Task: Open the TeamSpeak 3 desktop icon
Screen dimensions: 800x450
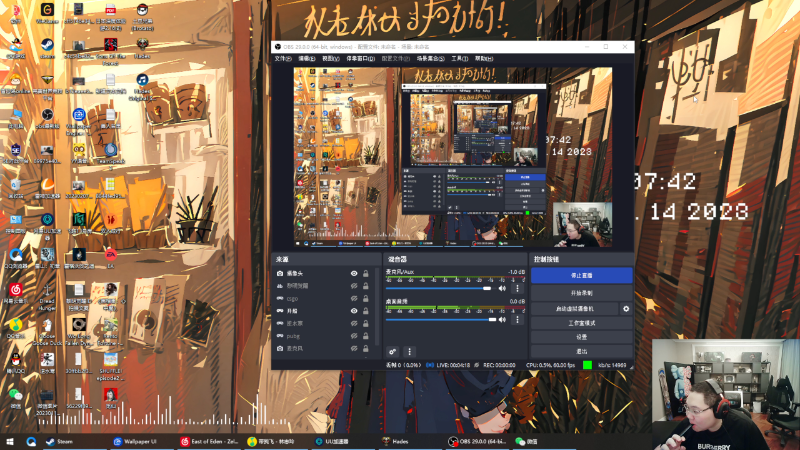Action: click(110, 155)
